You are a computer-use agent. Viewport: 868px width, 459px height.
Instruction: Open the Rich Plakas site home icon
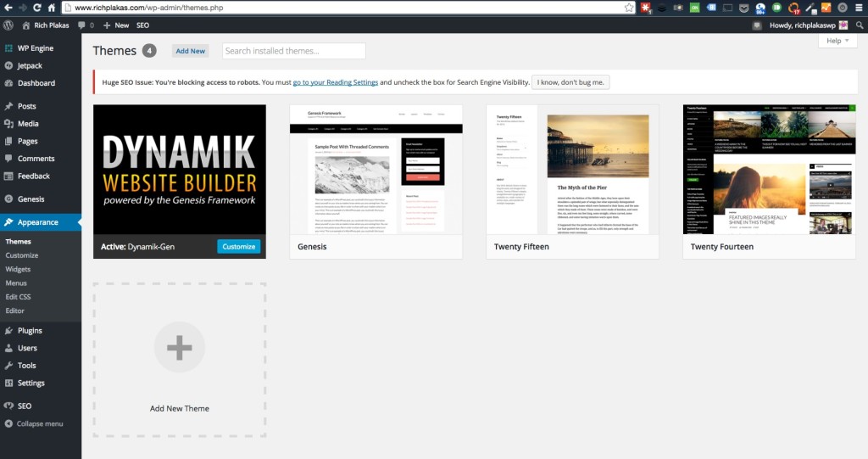click(25, 25)
